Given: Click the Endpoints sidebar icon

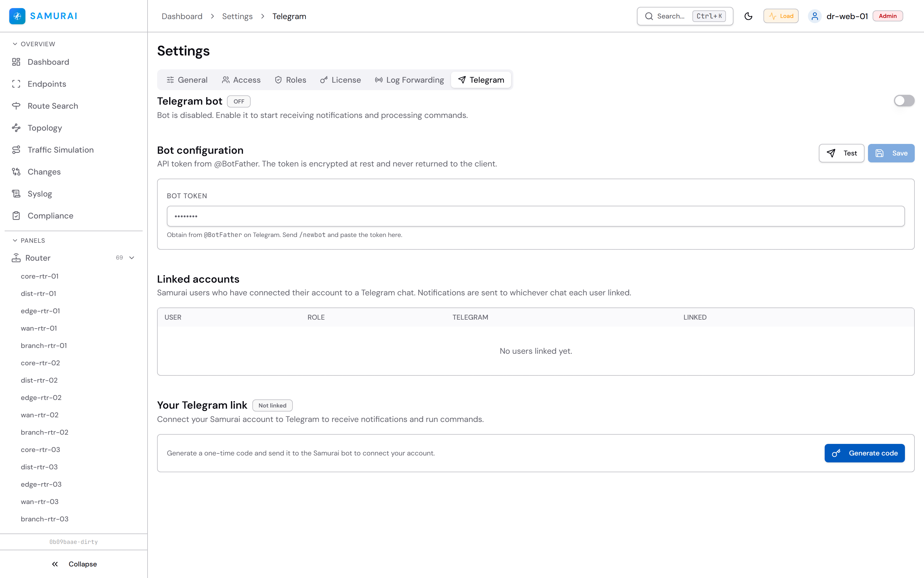Looking at the screenshot, I should tap(16, 84).
